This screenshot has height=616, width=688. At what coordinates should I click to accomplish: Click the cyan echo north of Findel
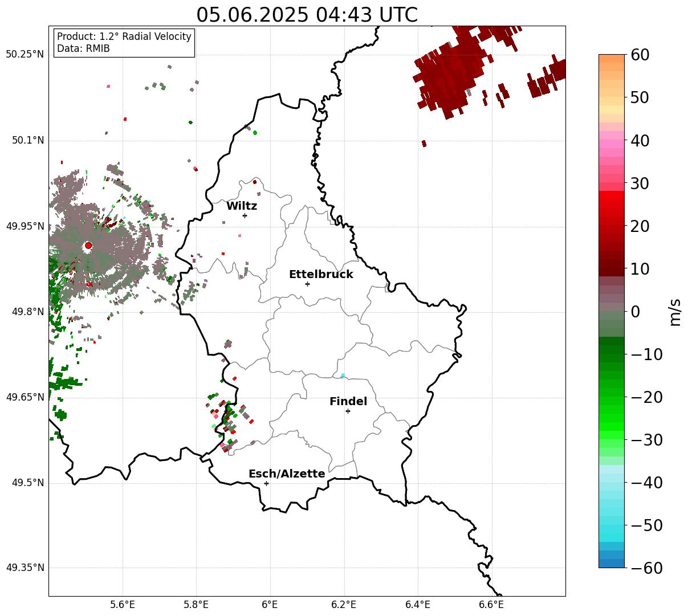tap(342, 376)
